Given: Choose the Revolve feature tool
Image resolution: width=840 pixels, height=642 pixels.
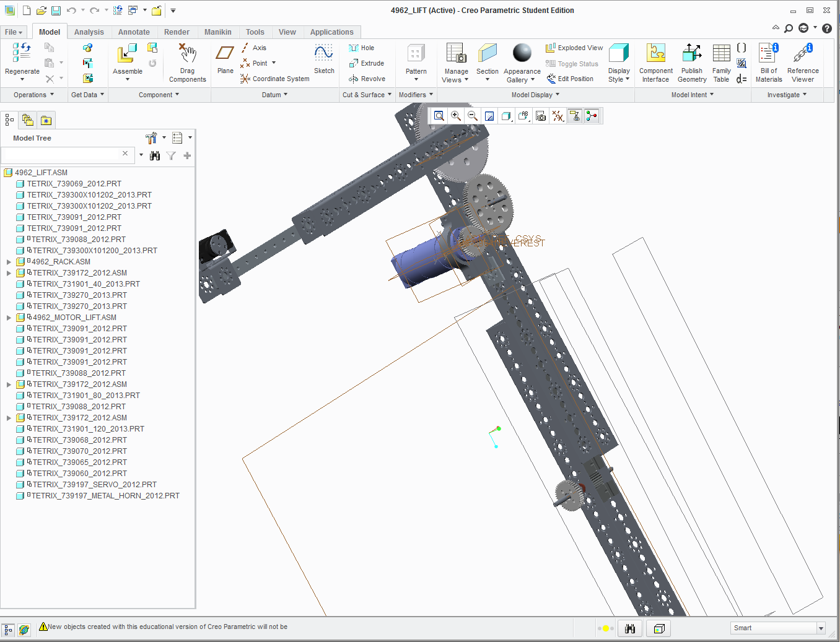Looking at the screenshot, I should pyautogui.click(x=367, y=79).
